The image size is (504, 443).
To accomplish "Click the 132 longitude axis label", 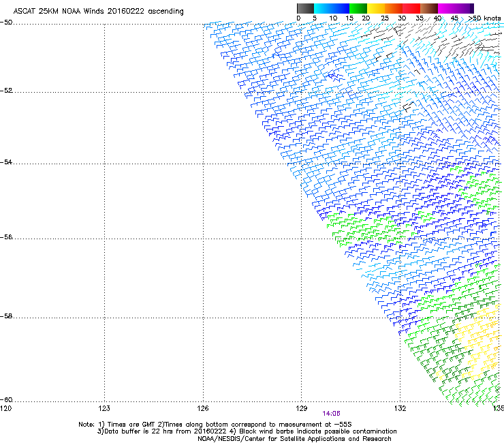I will pyautogui.click(x=400, y=408).
